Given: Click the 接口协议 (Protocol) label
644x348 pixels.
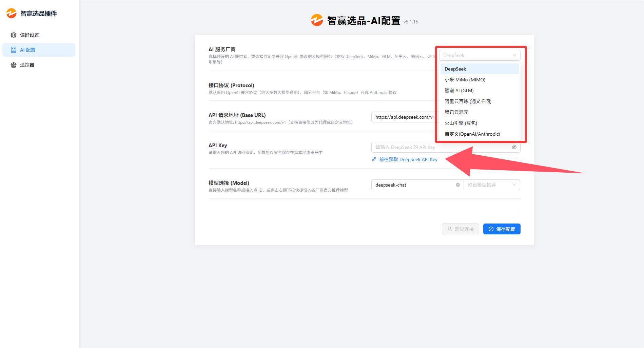Looking at the screenshot, I should coord(231,85).
